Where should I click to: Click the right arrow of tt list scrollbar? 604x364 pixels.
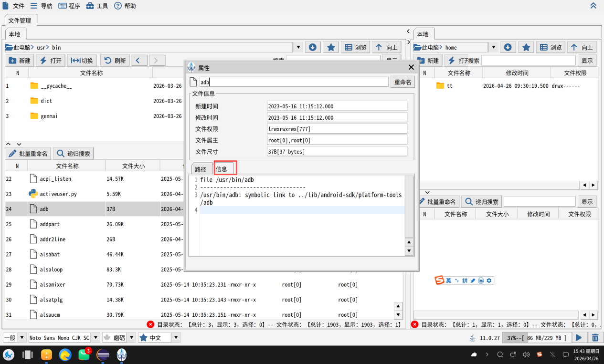click(593, 185)
